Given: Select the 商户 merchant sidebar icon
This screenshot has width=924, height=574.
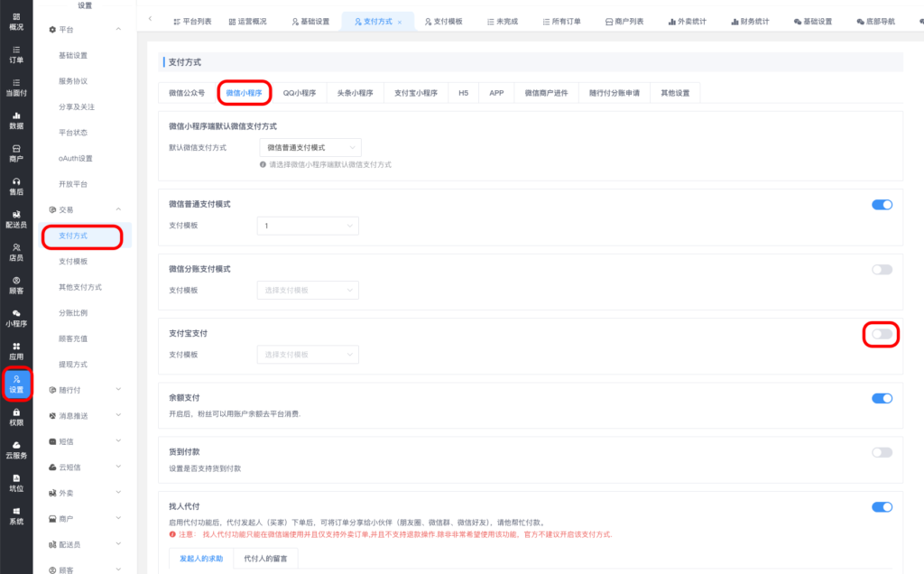Looking at the screenshot, I should coord(16,153).
